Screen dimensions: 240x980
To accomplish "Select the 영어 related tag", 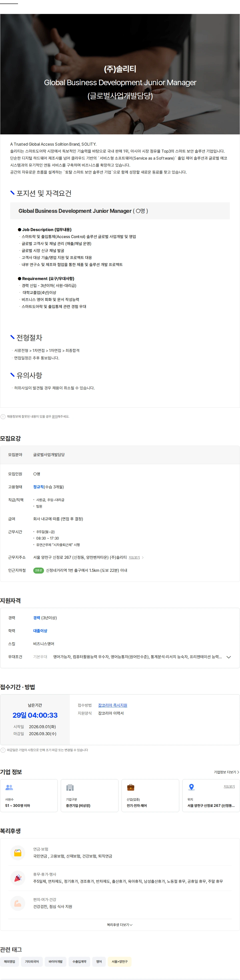I will (x=99, y=961).
